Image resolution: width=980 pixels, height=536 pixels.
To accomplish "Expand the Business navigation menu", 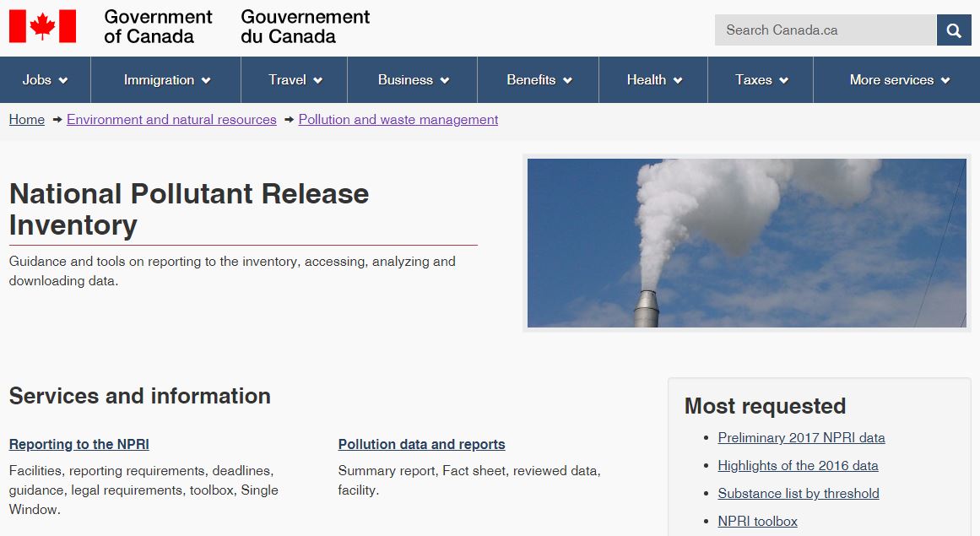I will coord(413,80).
